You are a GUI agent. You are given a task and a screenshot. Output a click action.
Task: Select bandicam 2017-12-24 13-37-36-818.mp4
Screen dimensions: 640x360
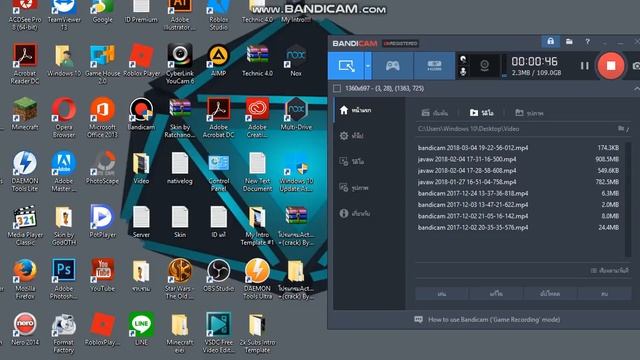tap(518, 193)
